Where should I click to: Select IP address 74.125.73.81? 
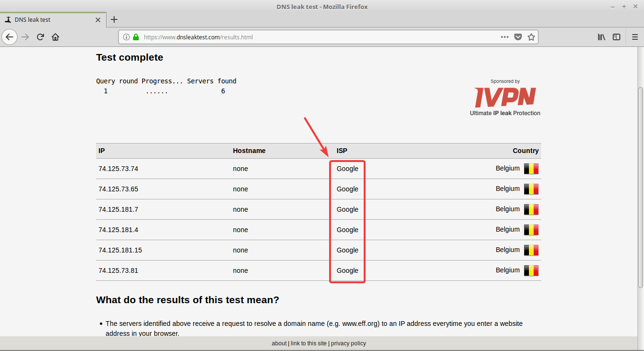coord(118,270)
